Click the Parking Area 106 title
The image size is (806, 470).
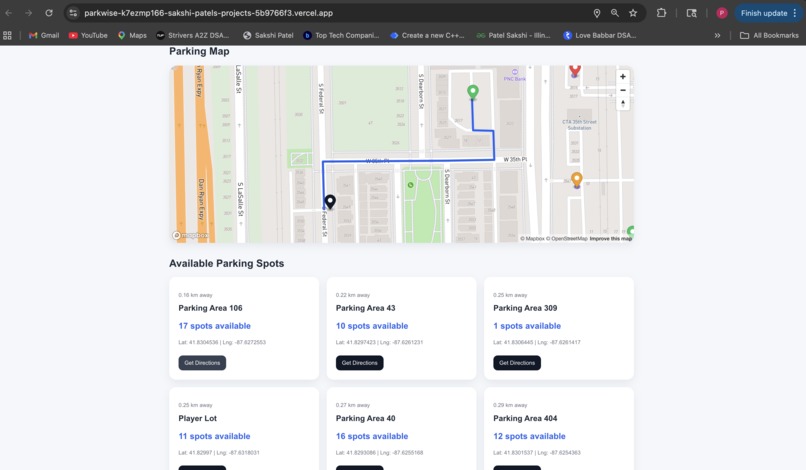(210, 308)
